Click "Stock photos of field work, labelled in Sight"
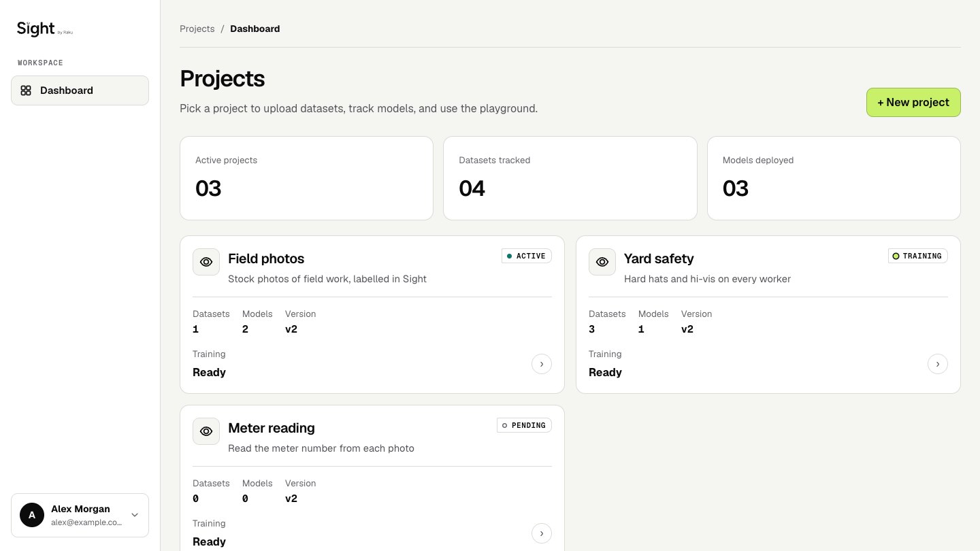This screenshot has height=551, width=980. coord(327,279)
